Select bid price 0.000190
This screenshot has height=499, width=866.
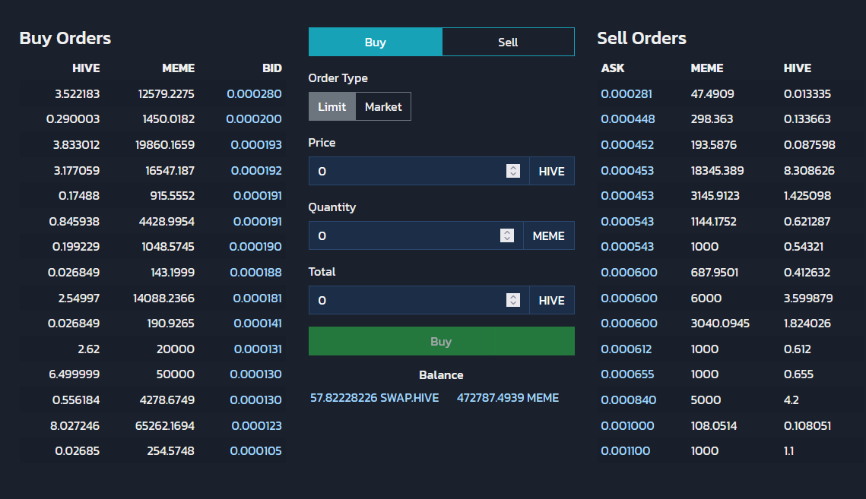[255, 247]
